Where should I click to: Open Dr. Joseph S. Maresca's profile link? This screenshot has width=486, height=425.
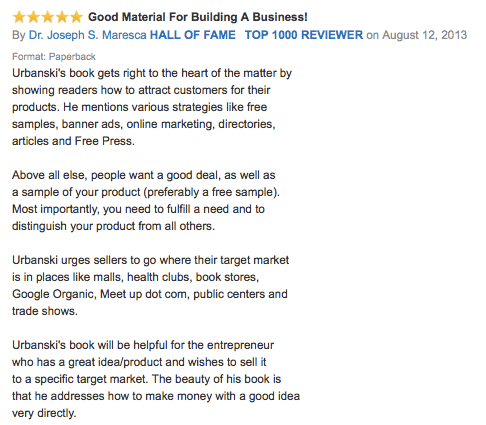pyautogui.click(x=87, y=35)
